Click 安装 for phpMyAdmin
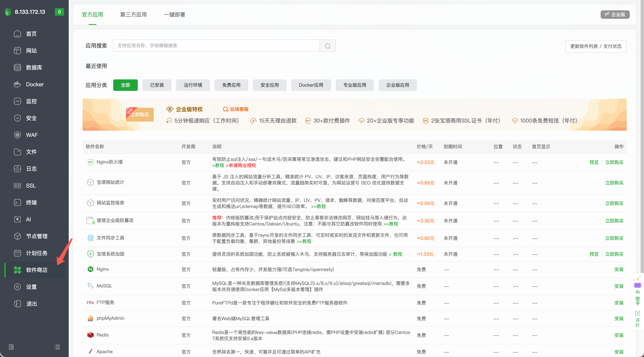The width and height of the screenshot is (644, 357). [x=619, y=318]
